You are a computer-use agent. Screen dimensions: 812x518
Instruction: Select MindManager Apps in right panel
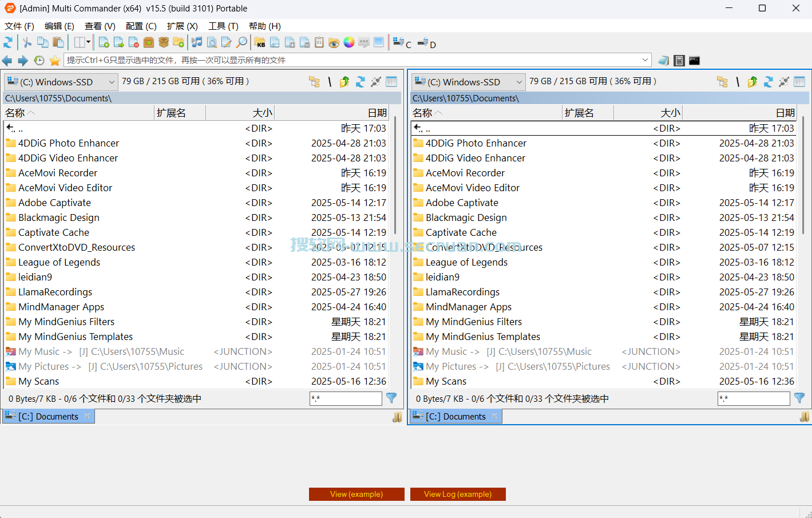pos(604,307)
